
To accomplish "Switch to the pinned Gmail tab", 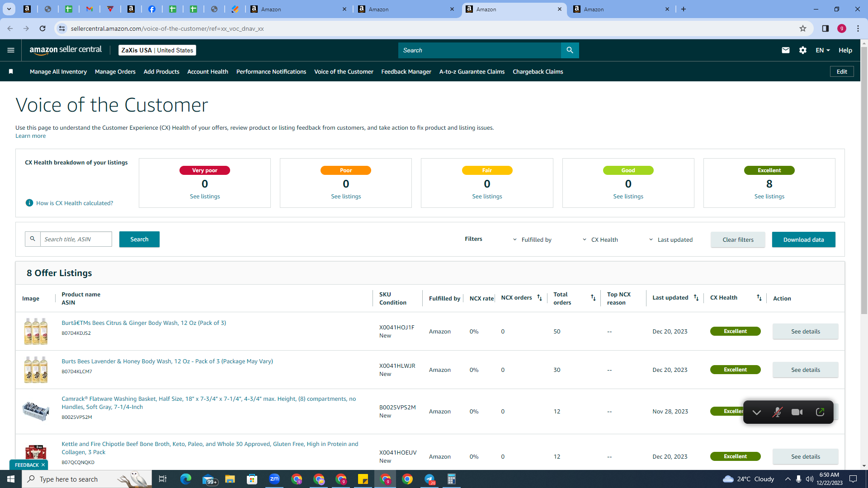I will [x=90, y=9].
